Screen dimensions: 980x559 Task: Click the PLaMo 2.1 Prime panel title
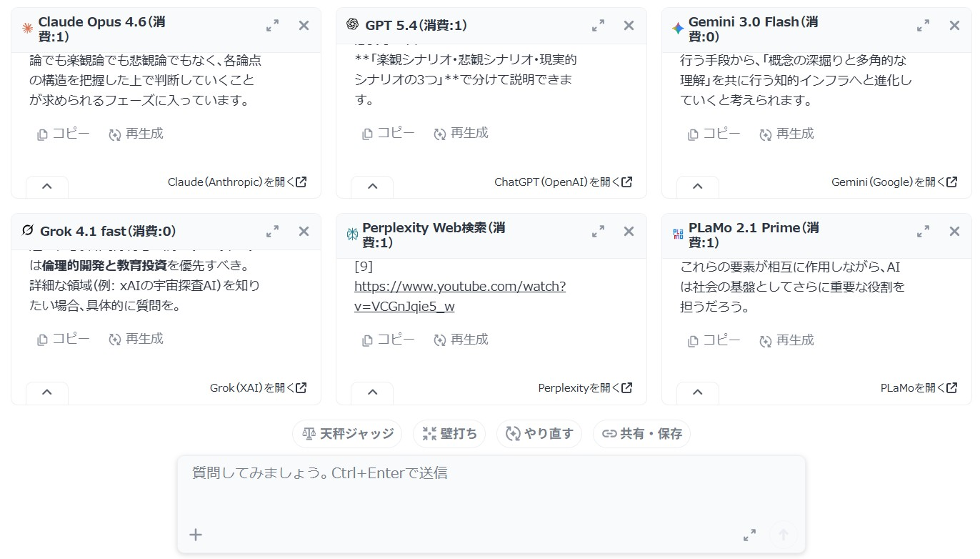[x=754, y=235]
